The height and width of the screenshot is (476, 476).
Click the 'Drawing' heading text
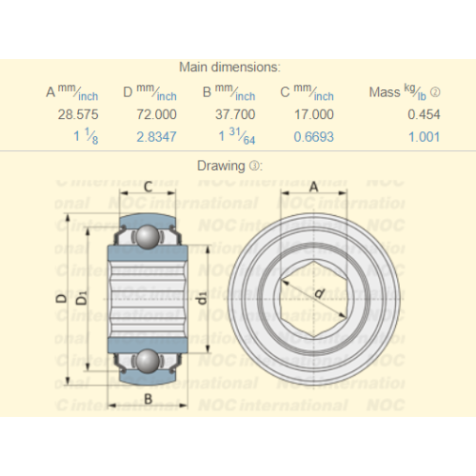coord(221,166)
